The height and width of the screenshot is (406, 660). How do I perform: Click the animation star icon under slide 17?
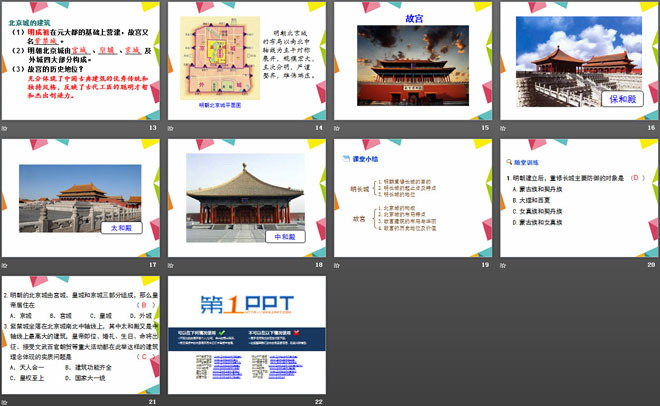pyautogui.click(x=5, y=265)
